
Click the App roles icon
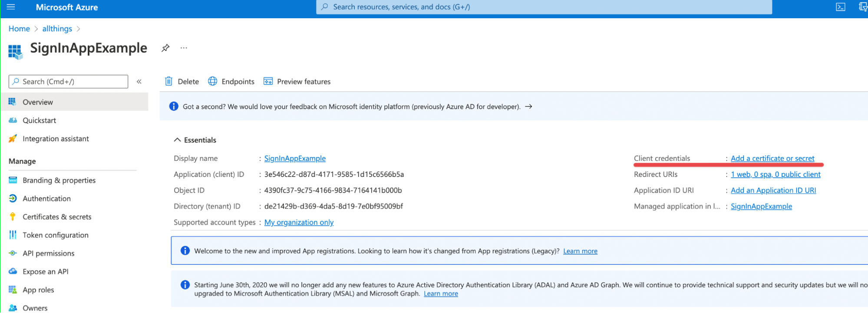coord(13,290)
